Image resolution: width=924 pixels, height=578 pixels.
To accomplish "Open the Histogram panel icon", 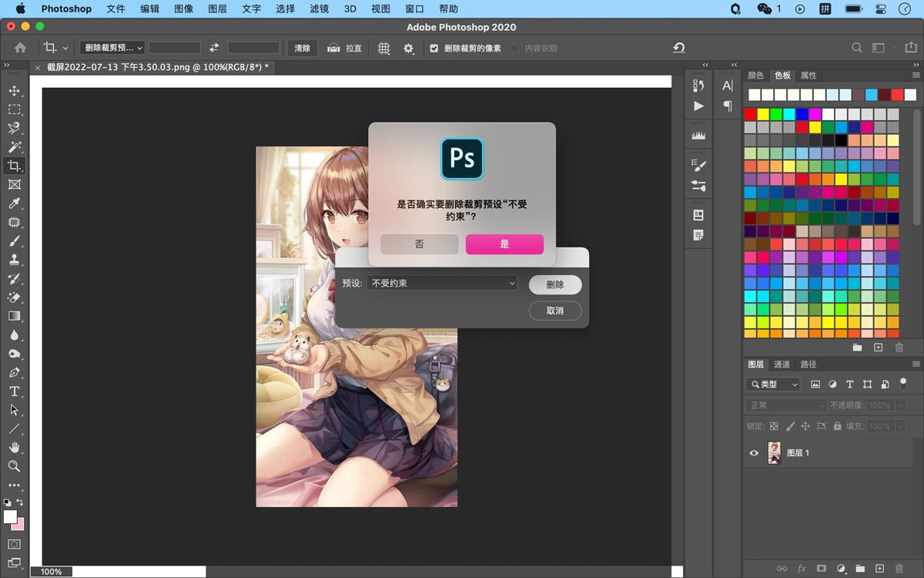I will pos(698,135).
